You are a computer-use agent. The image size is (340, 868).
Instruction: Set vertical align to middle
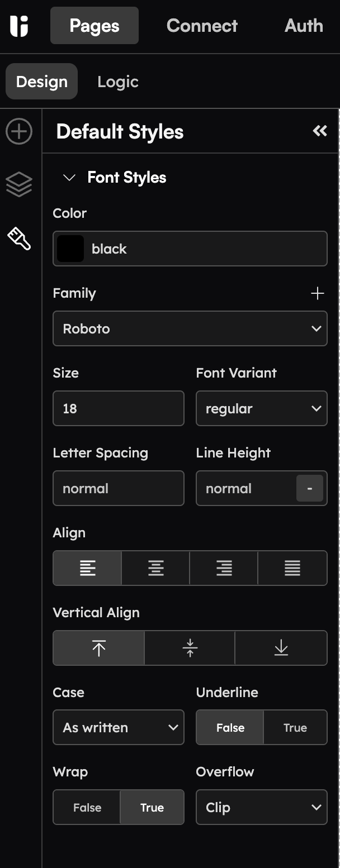click(x=190, y=648)
